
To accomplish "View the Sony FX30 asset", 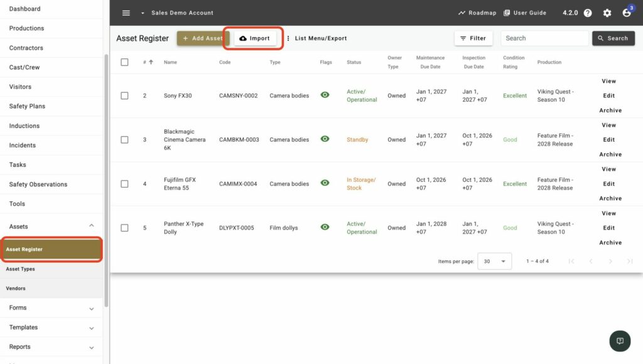I will click(608, 81).
